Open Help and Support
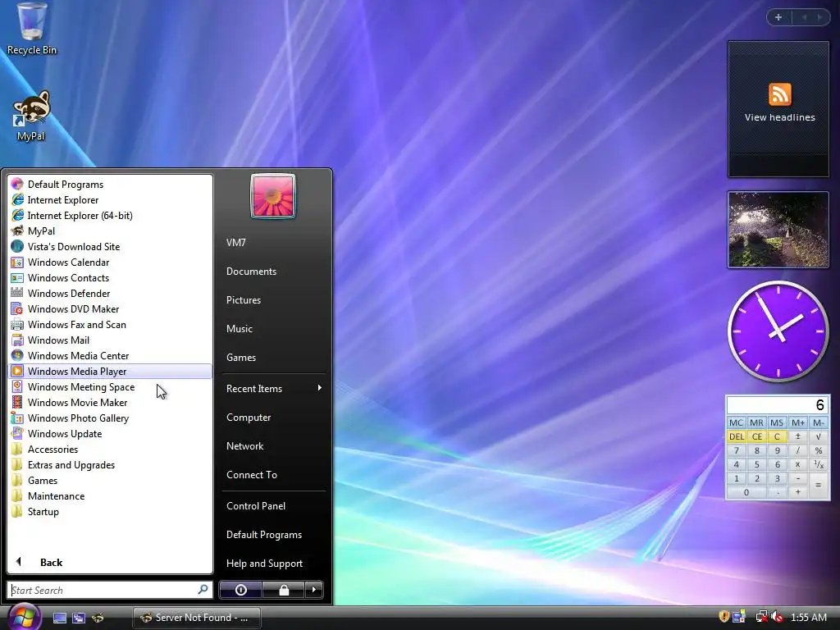The image size is (840, 630). (x=273, y=563)
